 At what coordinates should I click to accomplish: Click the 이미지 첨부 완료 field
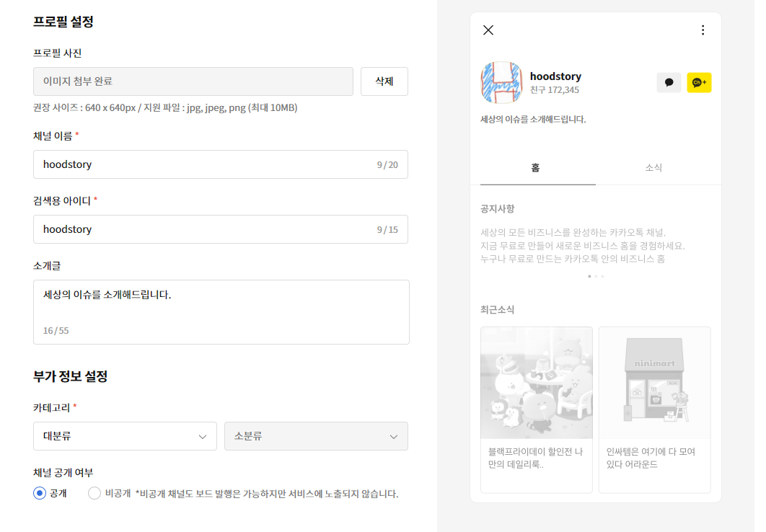(x=193, y=81)
